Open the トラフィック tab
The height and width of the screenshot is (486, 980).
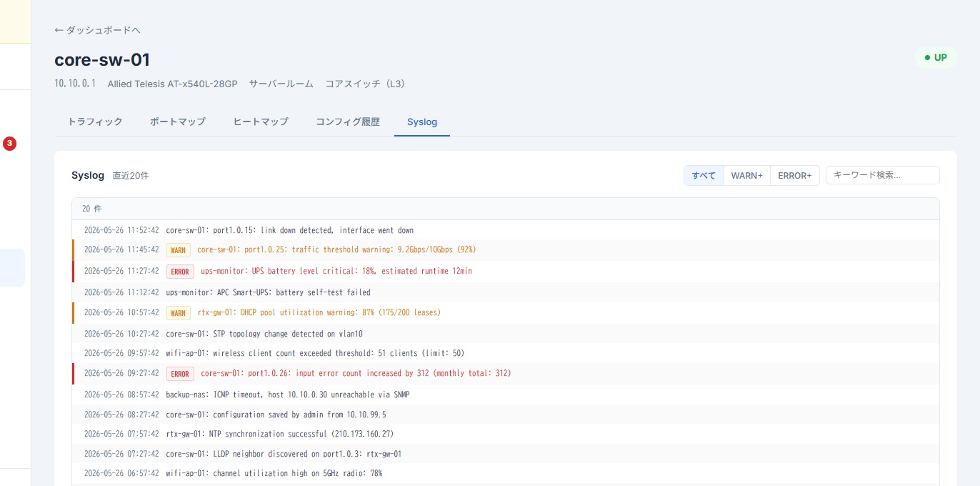click(x=95, y=121)
